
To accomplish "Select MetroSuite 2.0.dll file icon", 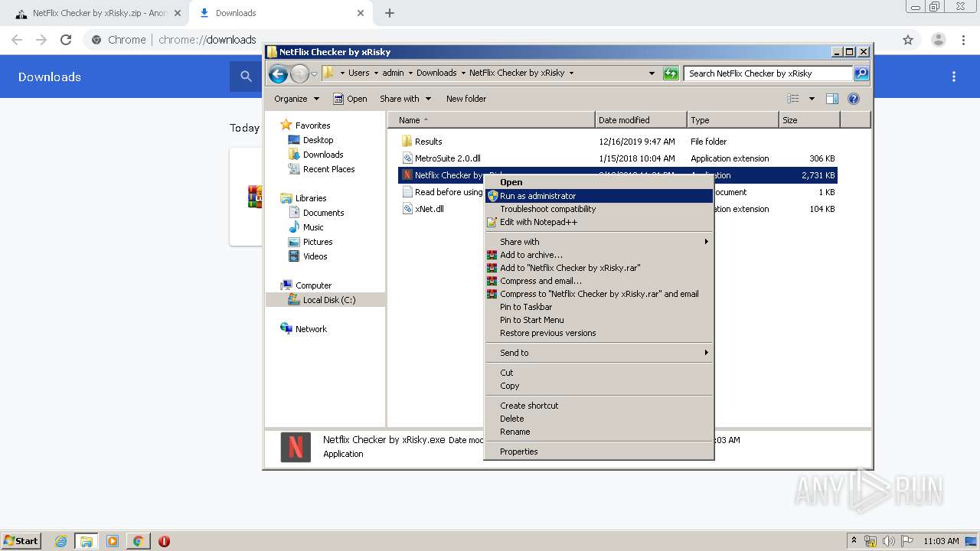I will tap(407, 158).
